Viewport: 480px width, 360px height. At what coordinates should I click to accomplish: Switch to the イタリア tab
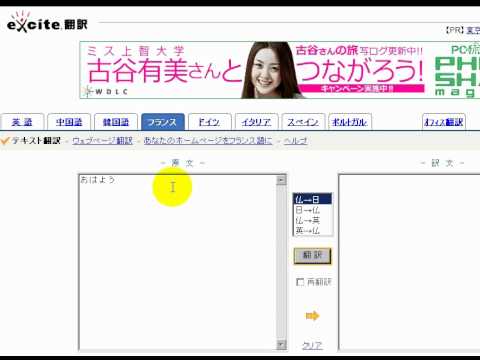coord(256,122)
